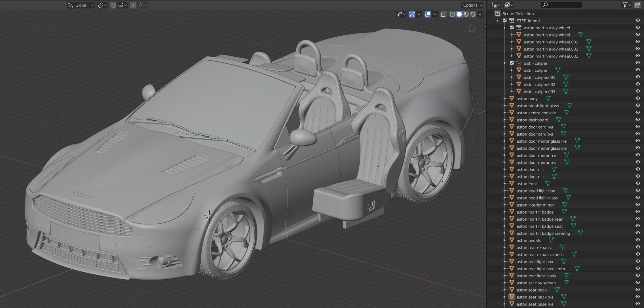Click the navigation gizmo Y axis
This screenshot has width=644, height=308.
click(475, 28)
